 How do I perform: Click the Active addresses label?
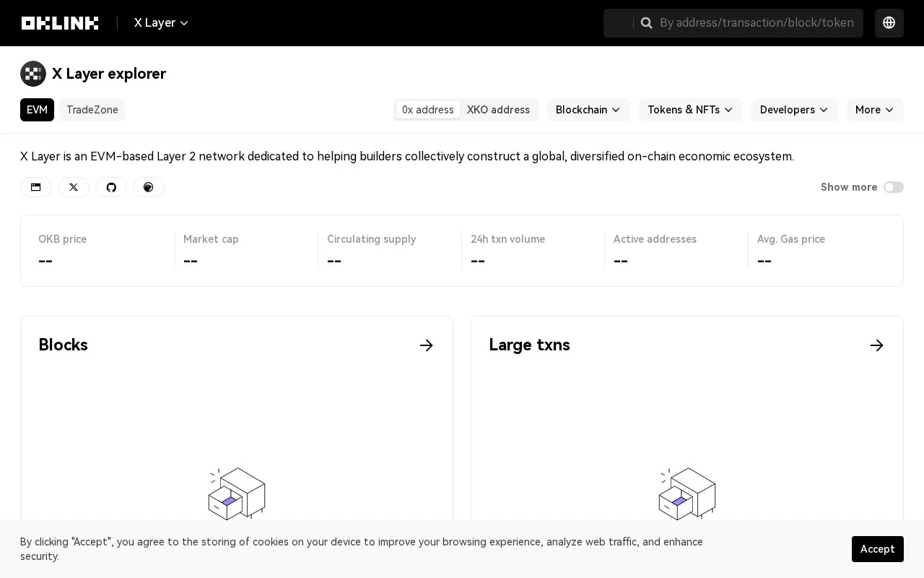coord(655,239)
